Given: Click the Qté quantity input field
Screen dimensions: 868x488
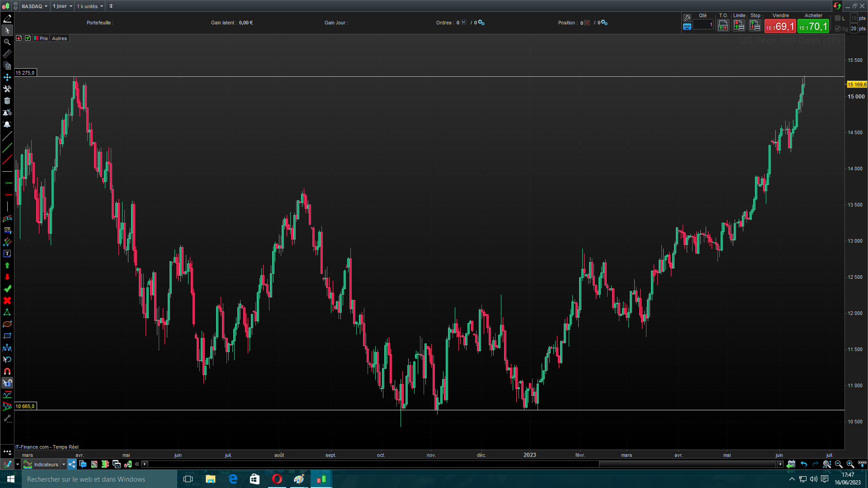Looking at the screenshot, I should [x=703, y=25].
